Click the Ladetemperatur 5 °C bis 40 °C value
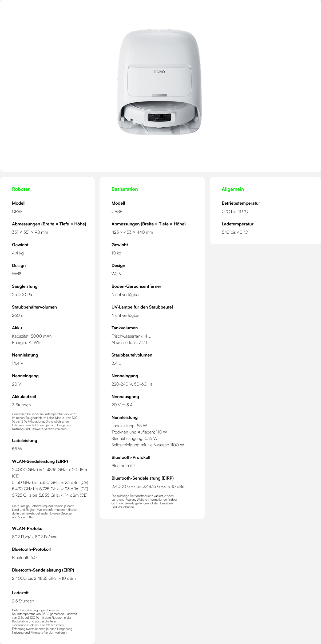Image resolution: width=321 pixels, height=644 pixels. [235, 232]
